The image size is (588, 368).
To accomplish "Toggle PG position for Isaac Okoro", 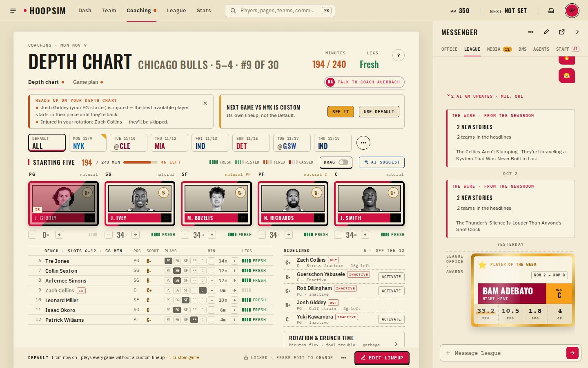I will 168,310.
